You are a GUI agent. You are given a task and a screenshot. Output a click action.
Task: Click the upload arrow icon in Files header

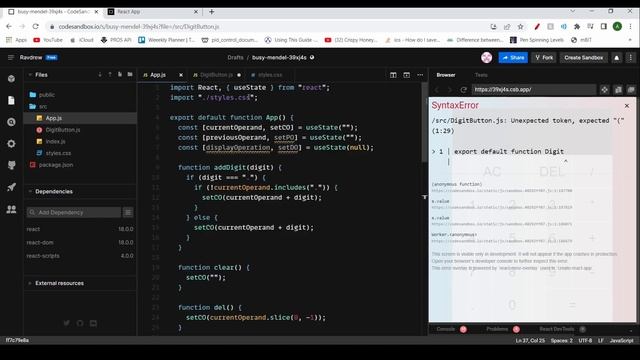coord(110,75)
